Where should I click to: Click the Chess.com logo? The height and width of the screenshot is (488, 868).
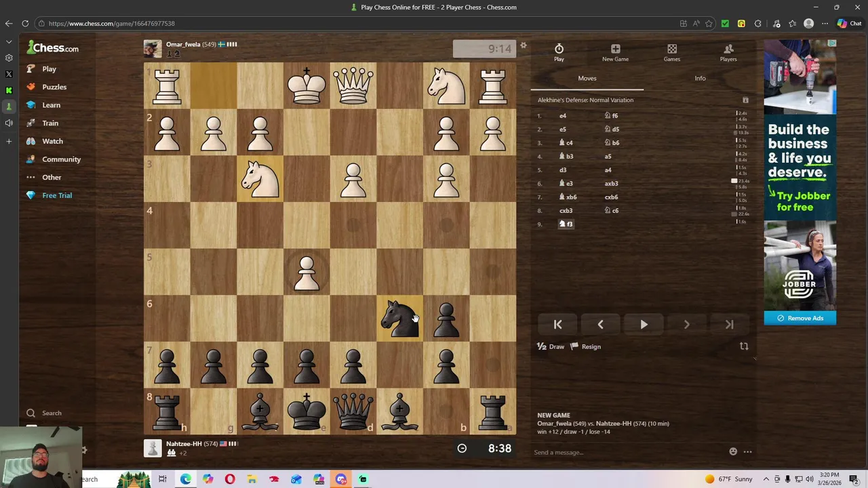pos(53,48)
